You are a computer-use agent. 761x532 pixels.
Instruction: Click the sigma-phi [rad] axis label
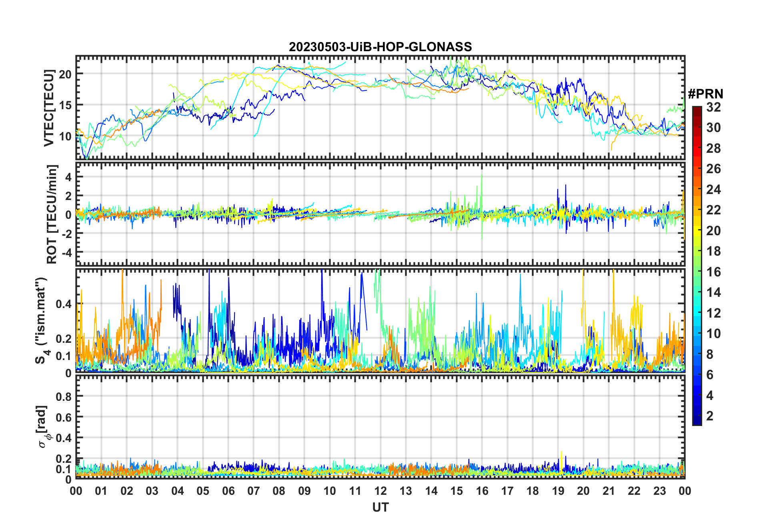point(43,427)
